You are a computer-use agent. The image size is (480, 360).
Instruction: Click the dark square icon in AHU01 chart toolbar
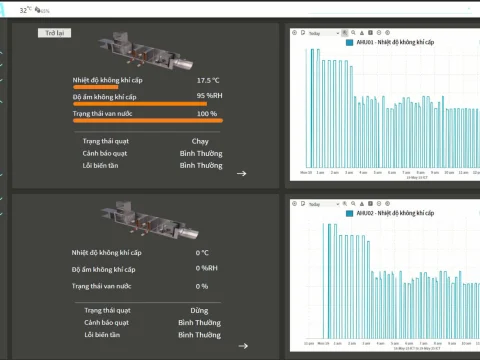tap(370, 33)
